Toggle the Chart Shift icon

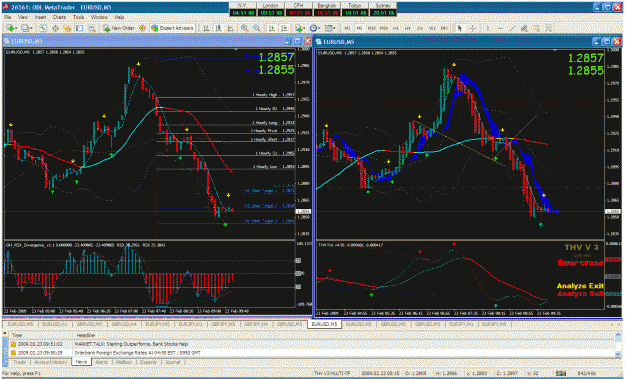click(284, 28)
